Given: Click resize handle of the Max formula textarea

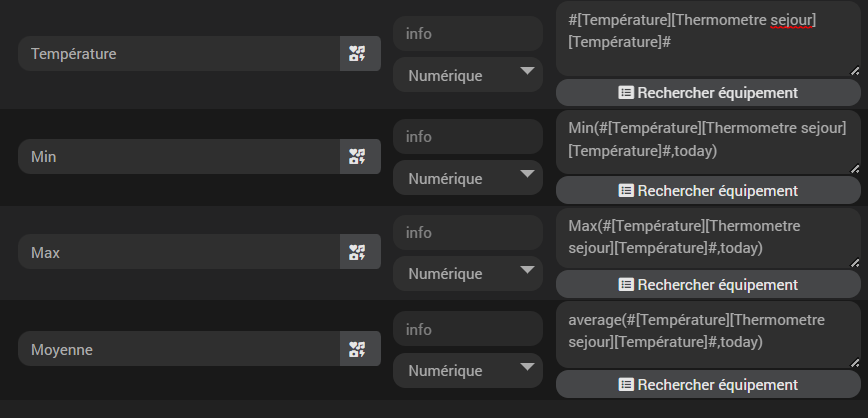Looking at the screenshot, I should [855, 263].
